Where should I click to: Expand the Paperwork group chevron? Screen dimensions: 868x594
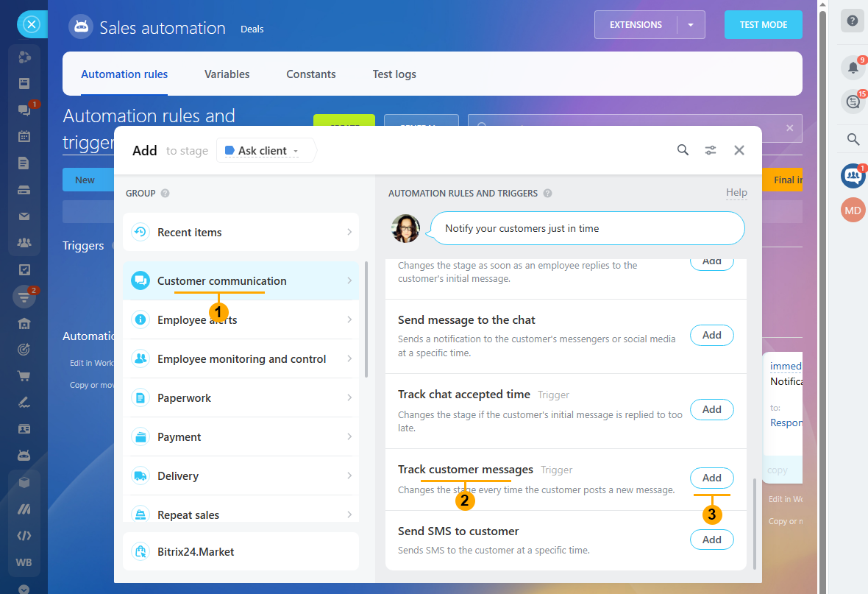[x=349, y=398]
